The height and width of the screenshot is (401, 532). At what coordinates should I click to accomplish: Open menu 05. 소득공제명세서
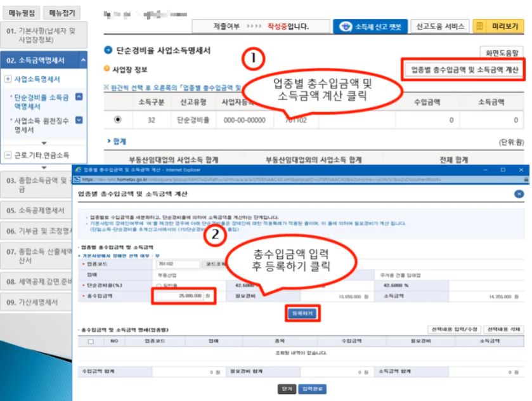pyautogui.click(x=36, y=211)
